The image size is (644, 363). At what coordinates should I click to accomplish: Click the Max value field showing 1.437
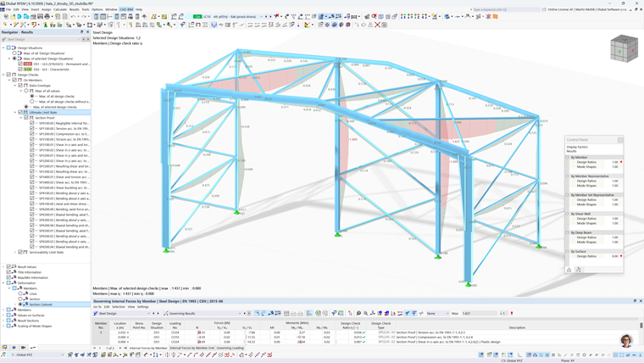click(480, 313)
